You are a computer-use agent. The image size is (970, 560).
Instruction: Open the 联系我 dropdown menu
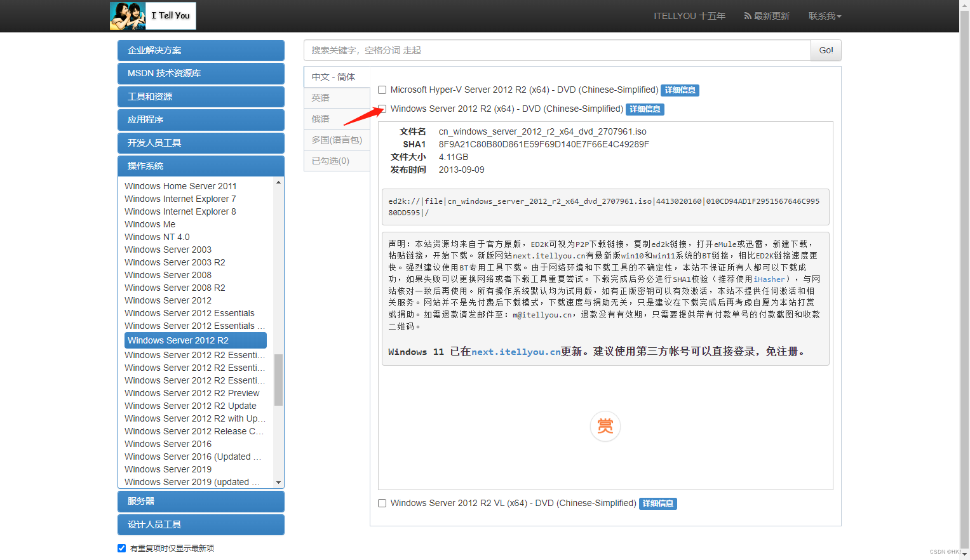(x=825, y=16)
